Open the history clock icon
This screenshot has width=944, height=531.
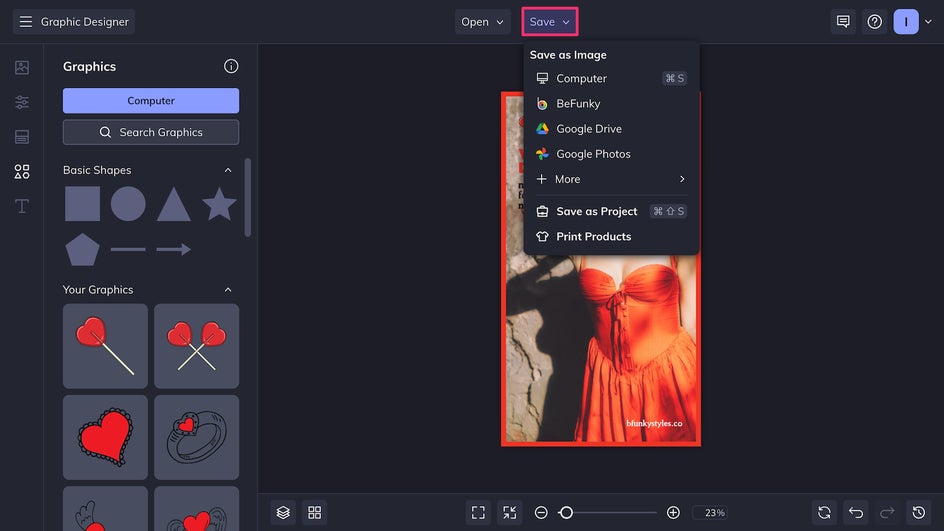[x=918, y=512]
